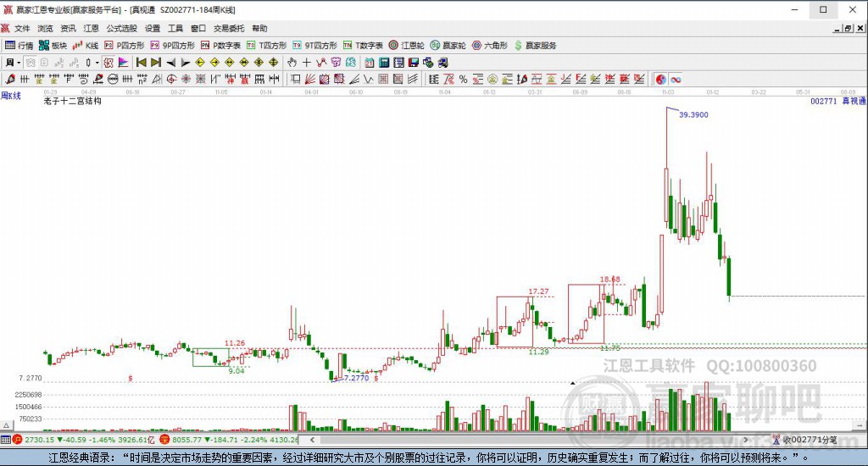
Task: Open the 交易委托 menu
Action: click(228, 28)
